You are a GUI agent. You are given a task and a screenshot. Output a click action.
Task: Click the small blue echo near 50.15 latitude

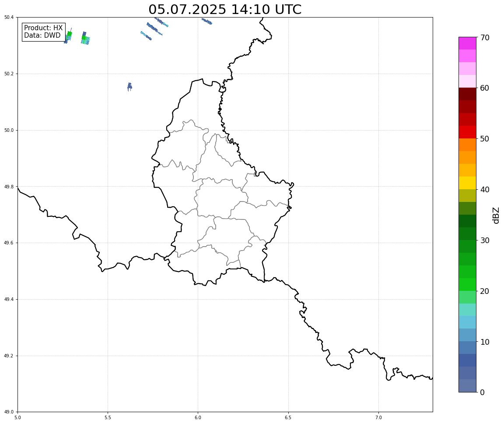coord(129,87)
